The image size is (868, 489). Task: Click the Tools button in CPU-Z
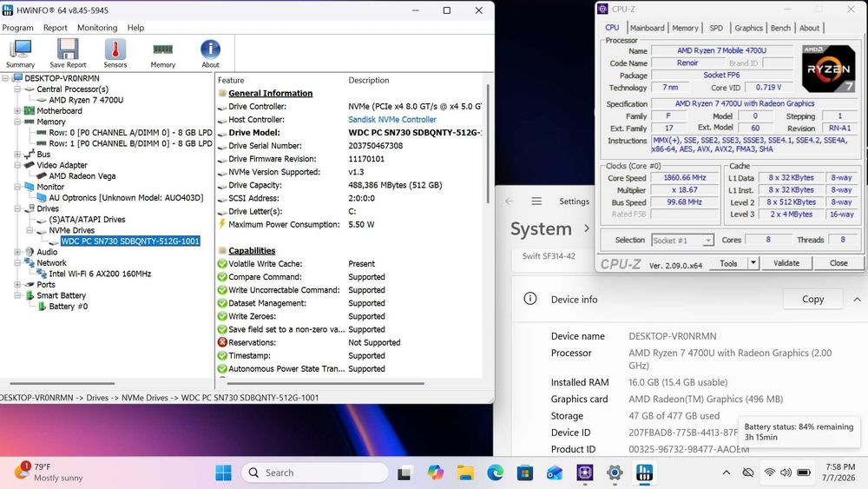(x=728, y=263)
